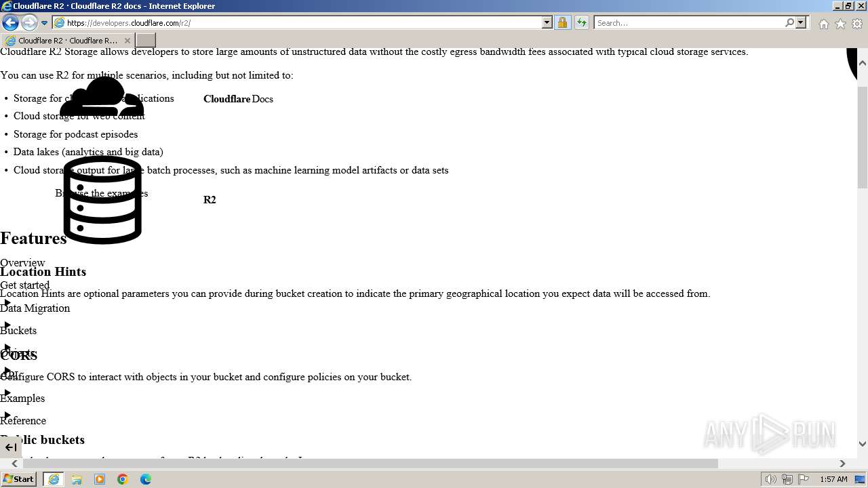Screen dimensions: 868x488
Task: Click the horizontal scrollbar thumb
Action: [370, 464]
